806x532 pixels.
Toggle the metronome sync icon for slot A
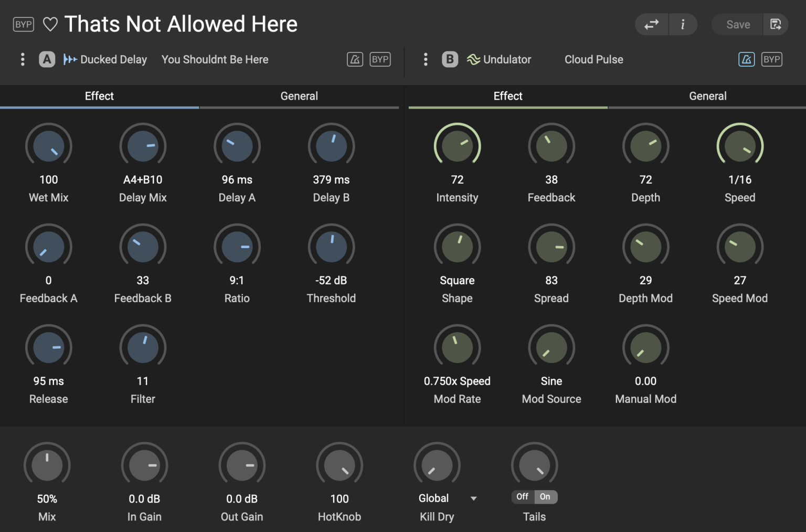355,59
